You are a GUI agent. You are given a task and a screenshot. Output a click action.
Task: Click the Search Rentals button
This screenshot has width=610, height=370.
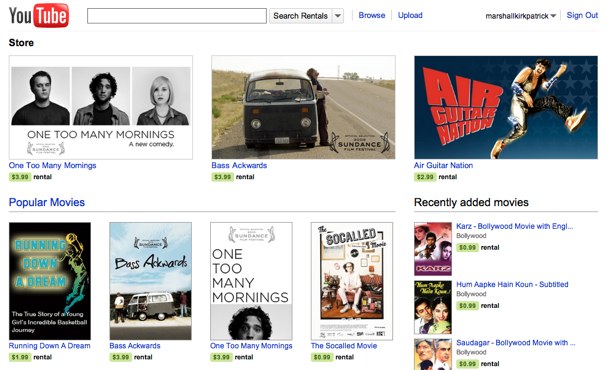pos(300,16)
